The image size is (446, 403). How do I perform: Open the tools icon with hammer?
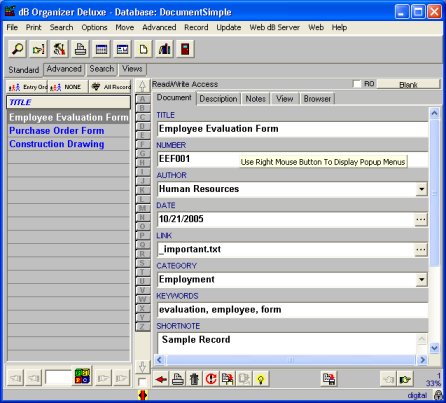[x=59, y=49]
